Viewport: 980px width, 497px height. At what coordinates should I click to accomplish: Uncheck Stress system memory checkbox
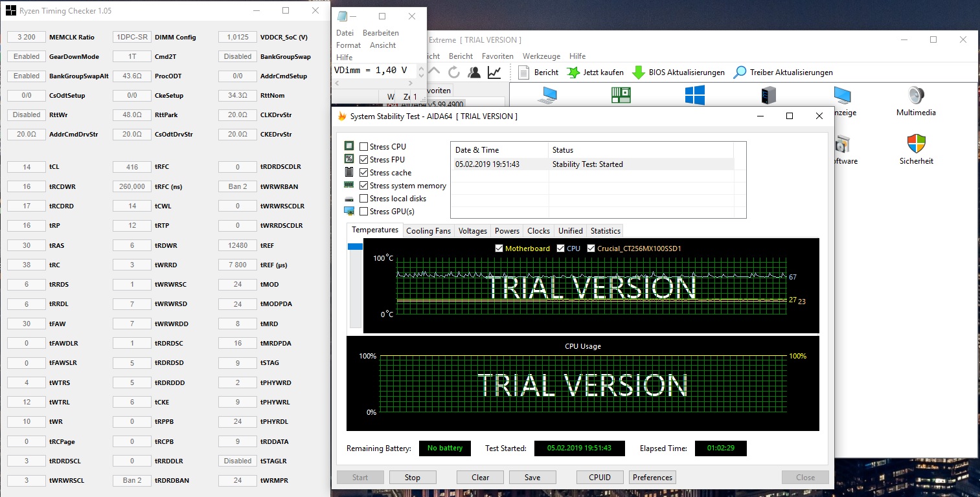(363, 185)
